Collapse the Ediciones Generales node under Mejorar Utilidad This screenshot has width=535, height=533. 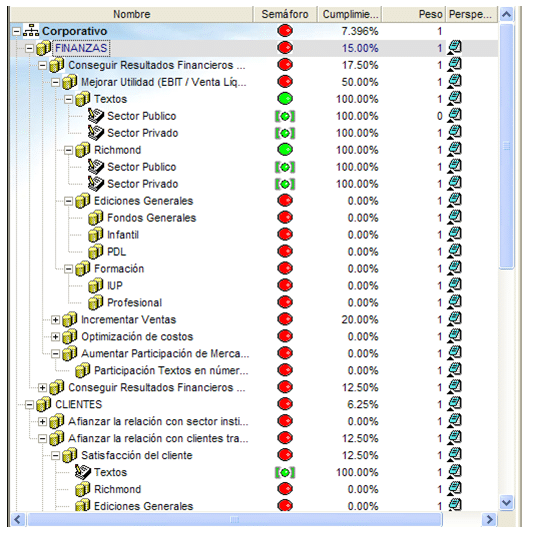click(68, 201)
